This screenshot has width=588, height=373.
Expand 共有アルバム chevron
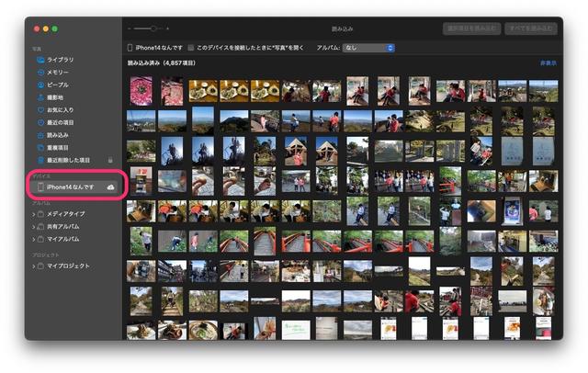pyautogui.click(x=34, y=227)
